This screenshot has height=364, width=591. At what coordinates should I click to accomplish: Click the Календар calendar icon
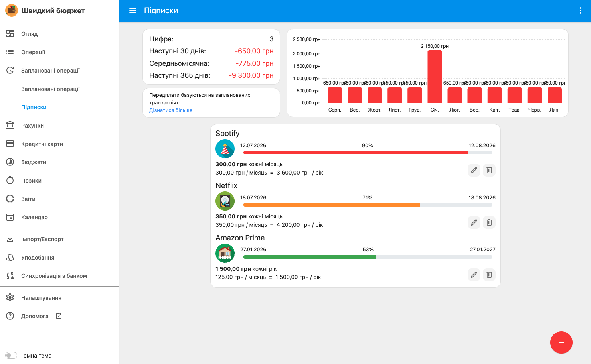tap(10, 217)
